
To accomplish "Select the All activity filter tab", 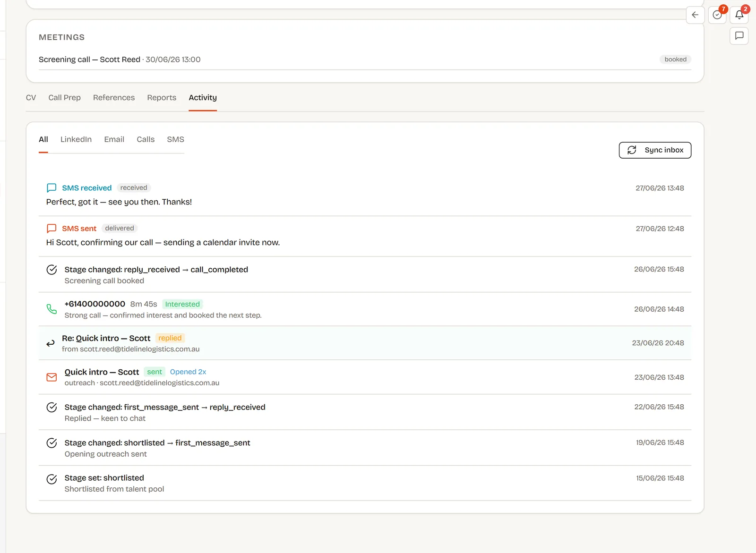I will pyautogui.click(x=43, y=139).
